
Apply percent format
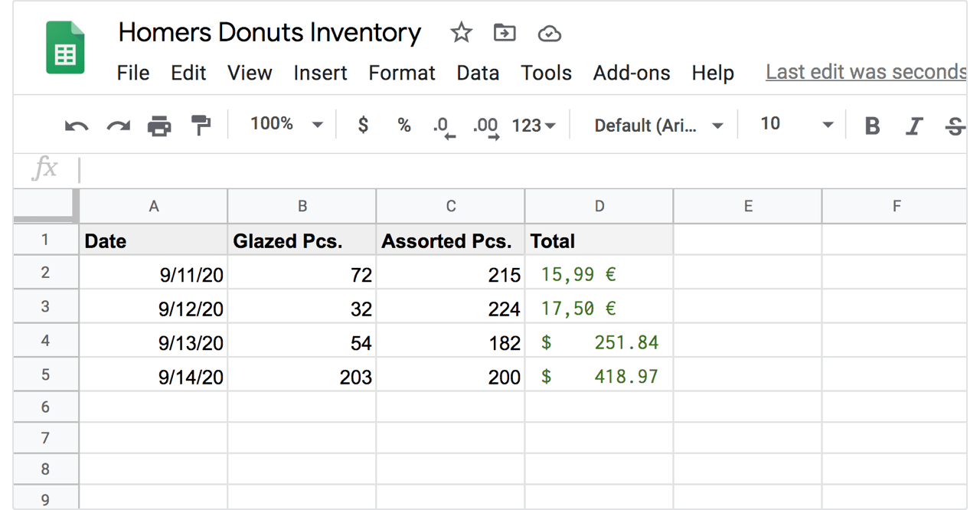(x=404, y=125)
